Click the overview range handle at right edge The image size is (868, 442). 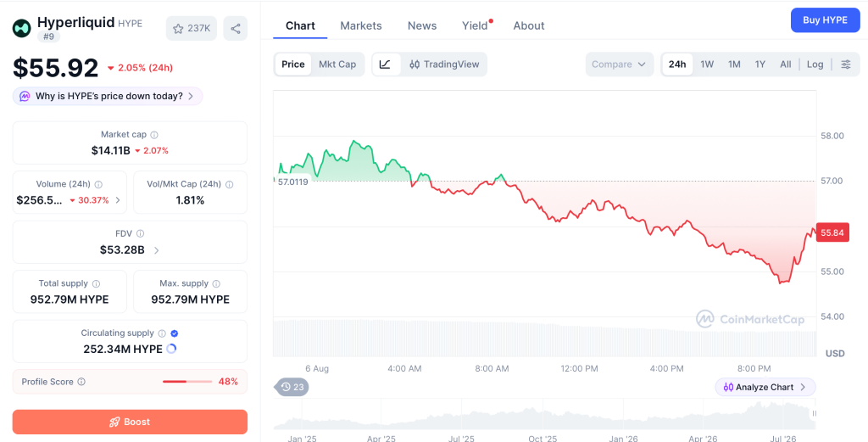[x=814, y=413]
